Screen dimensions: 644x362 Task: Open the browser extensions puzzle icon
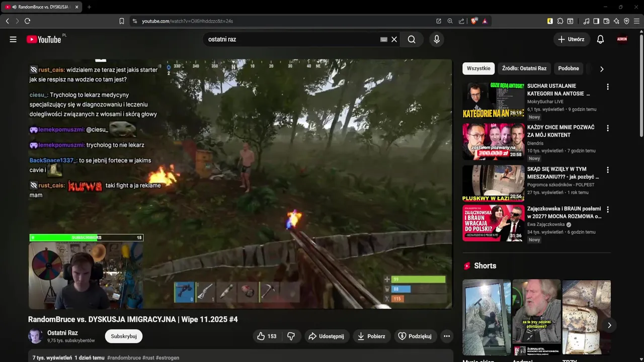point(560,21)
